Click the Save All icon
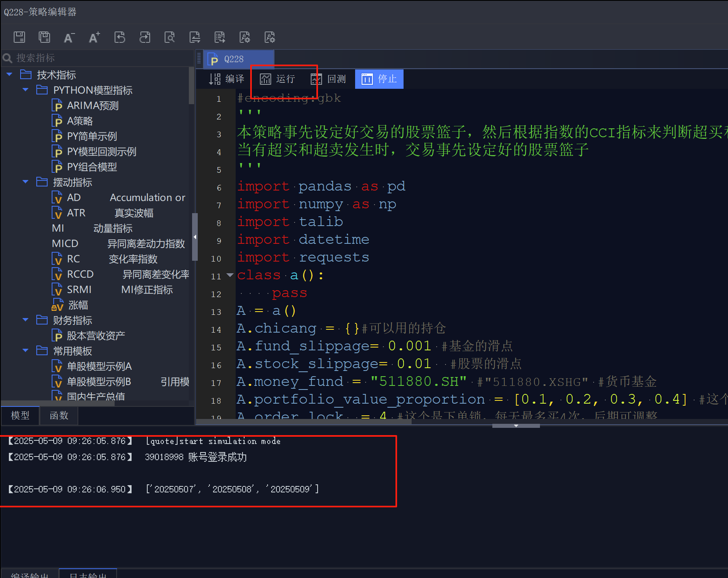 (44, 37)
